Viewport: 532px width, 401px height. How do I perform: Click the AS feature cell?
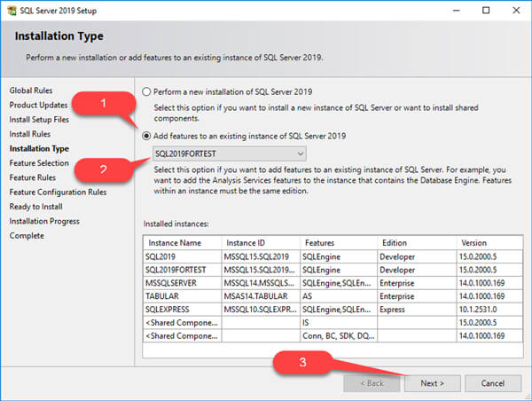(x=339, y=296)
